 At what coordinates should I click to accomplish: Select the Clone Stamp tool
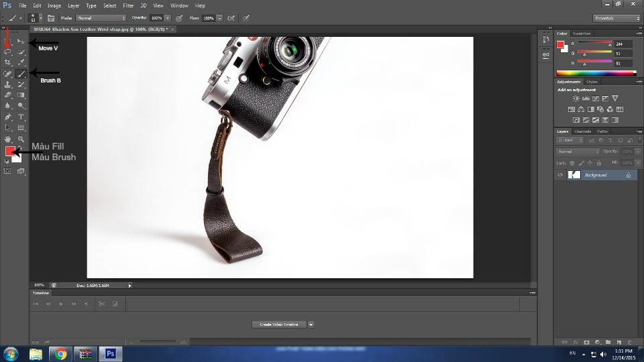[7, 84]
